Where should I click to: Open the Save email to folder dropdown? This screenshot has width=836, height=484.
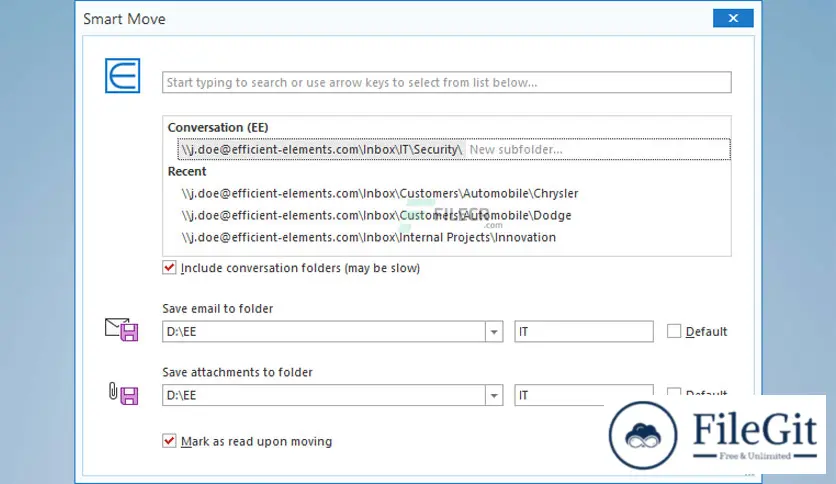[494, 332]
